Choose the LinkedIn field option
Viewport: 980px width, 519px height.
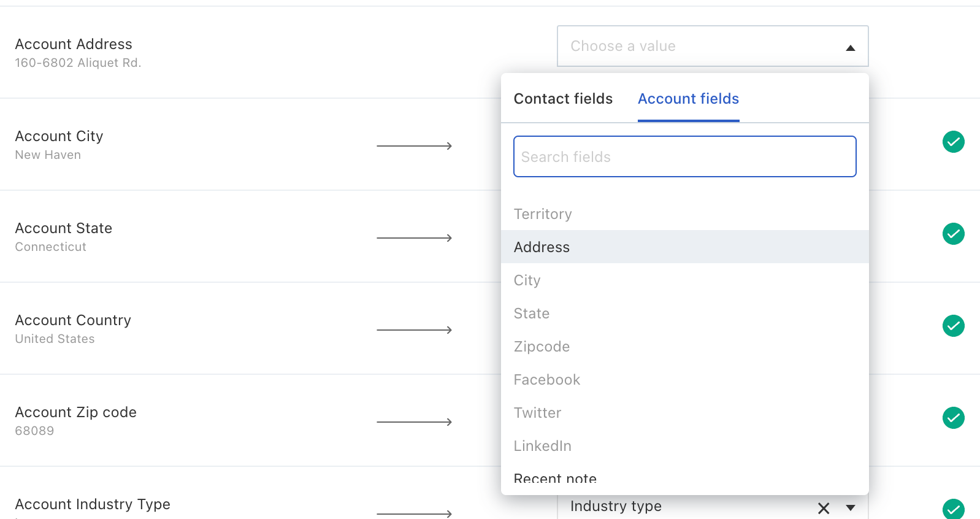543,446
